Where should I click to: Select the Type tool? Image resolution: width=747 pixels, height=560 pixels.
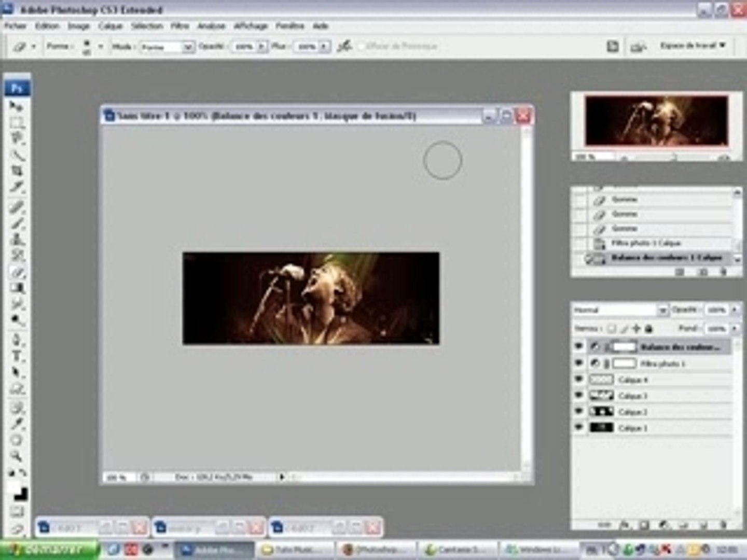pos(17,356)
